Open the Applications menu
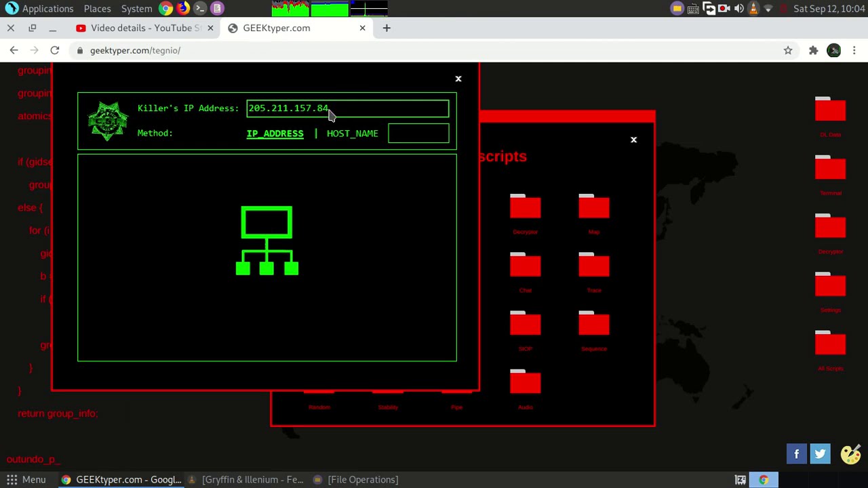This screenshot has height=488, width=868. pyautogui.click(x=39, y=8)
